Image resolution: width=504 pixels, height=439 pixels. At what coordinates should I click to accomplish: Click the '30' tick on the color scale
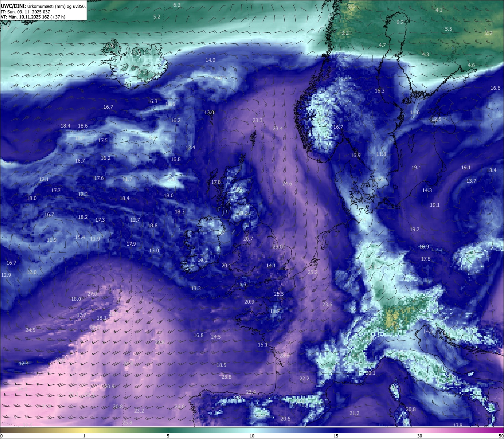tap(420, 436)
